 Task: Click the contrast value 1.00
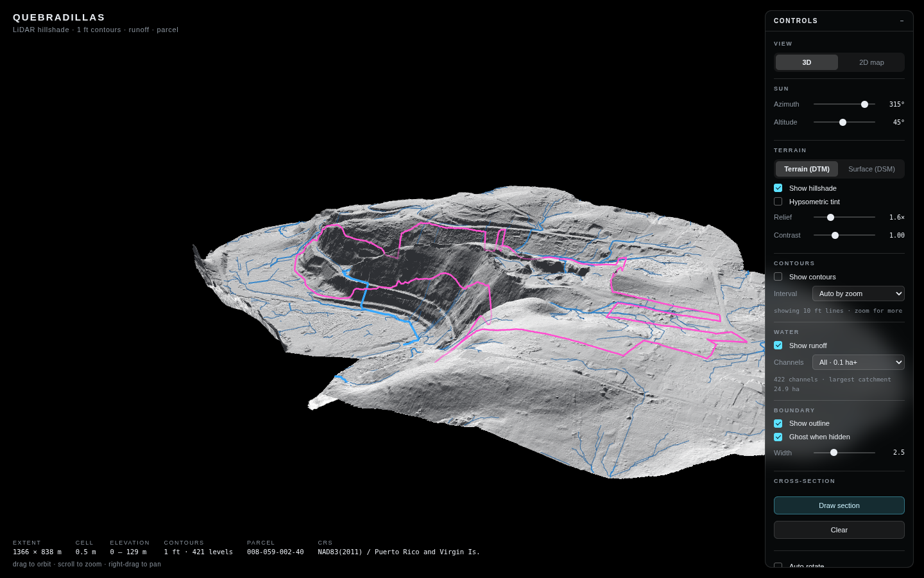pyautogui.click(x=896, y=235)
